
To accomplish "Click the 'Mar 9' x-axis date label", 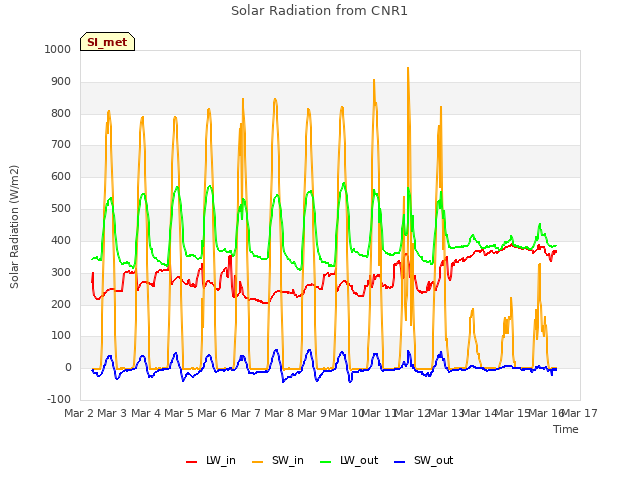I will point(312,413).
